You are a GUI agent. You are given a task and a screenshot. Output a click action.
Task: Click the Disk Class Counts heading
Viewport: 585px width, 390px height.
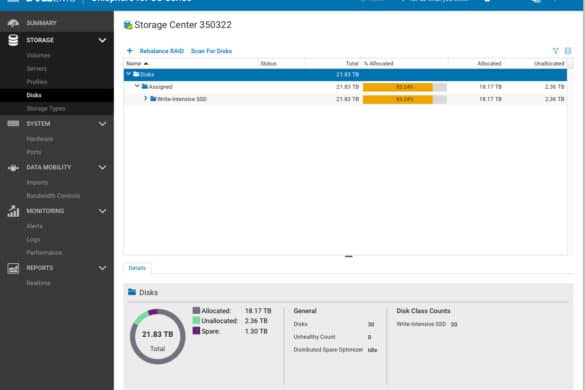tap(423, 311)
